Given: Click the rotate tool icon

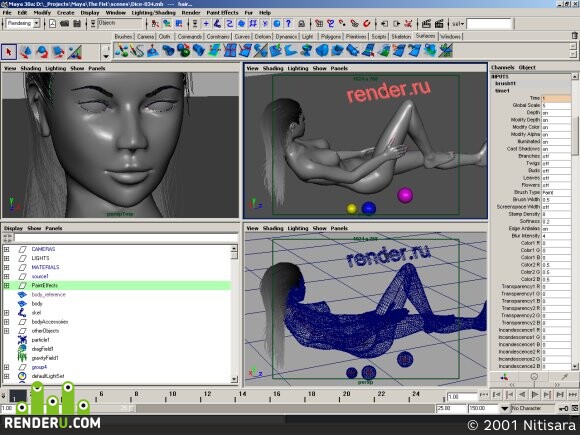Looking at the screenshot, I should pyautogui.click(x=41, y=52).
